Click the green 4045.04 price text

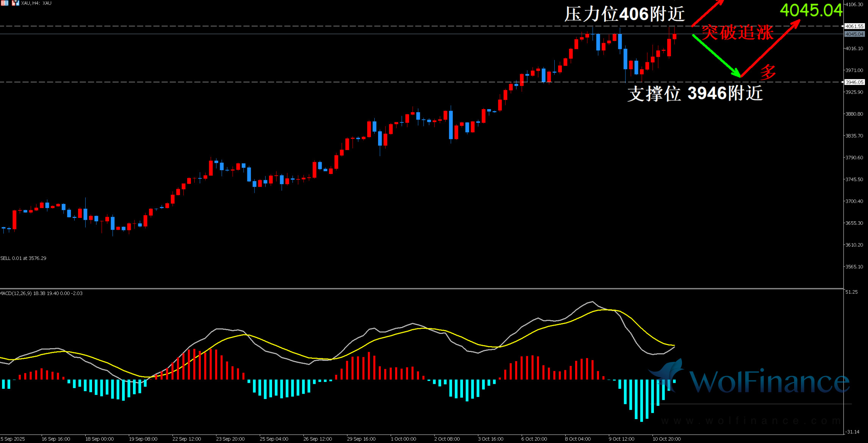(x=811, y=11)
